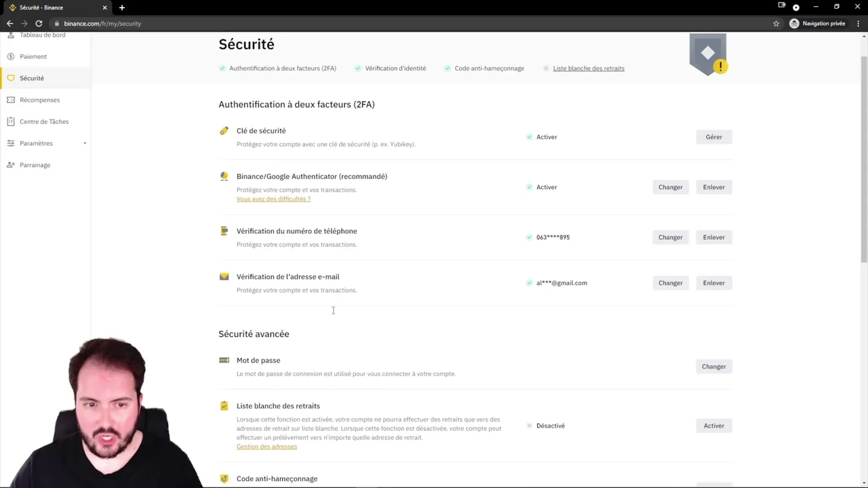
Task: Open the Chrome three-dot menu
Action: tap(858, 23)
